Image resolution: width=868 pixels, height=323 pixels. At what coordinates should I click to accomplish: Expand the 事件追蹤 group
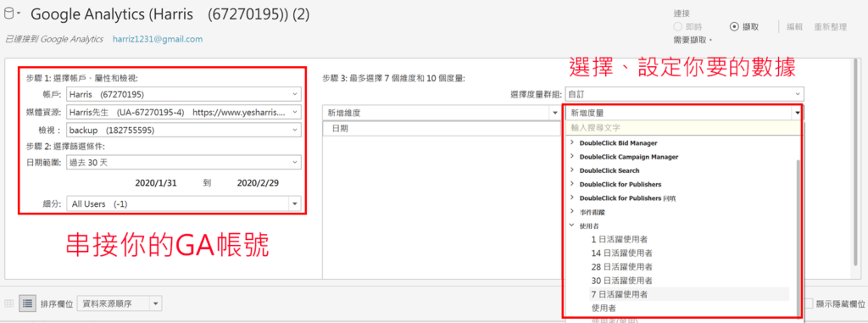(x=572, y=212)
